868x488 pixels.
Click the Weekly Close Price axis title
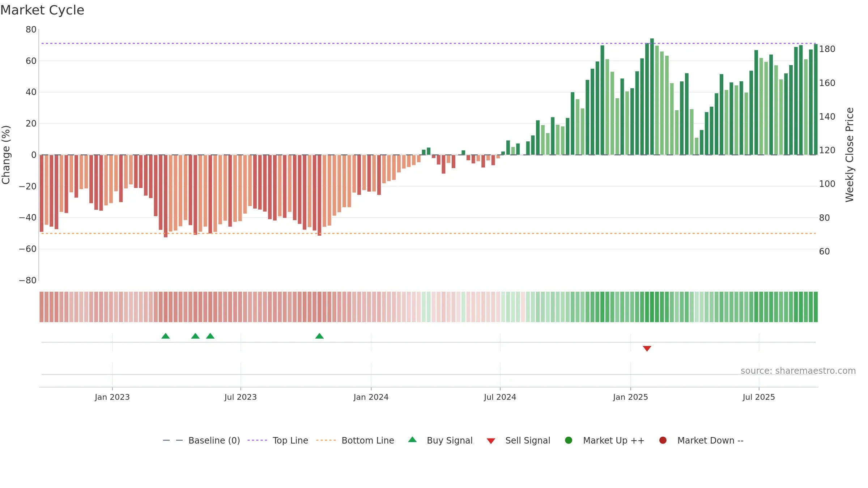coord(850,155)
